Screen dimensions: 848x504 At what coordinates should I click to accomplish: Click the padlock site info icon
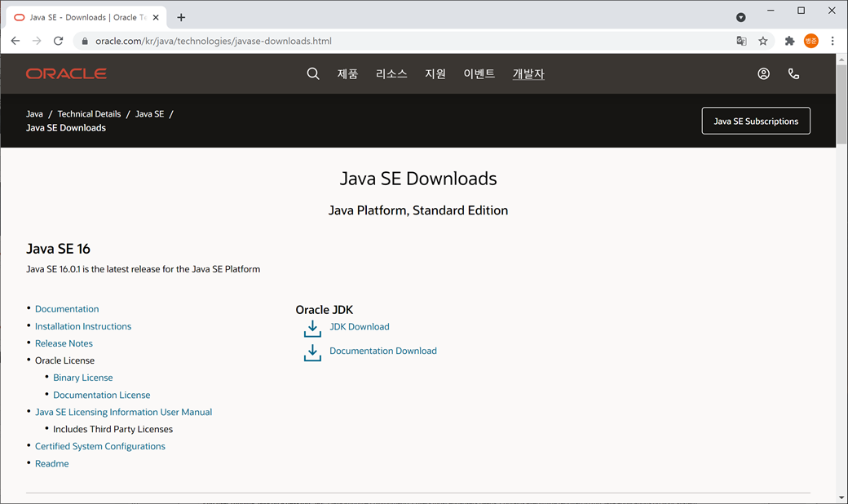point(84,41)
